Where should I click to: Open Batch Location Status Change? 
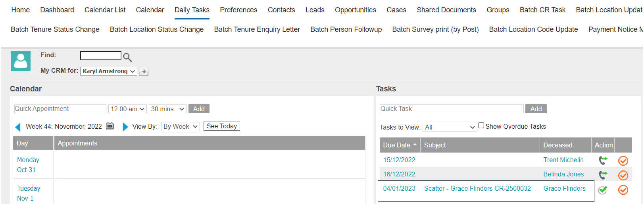[x=157, y=29]
